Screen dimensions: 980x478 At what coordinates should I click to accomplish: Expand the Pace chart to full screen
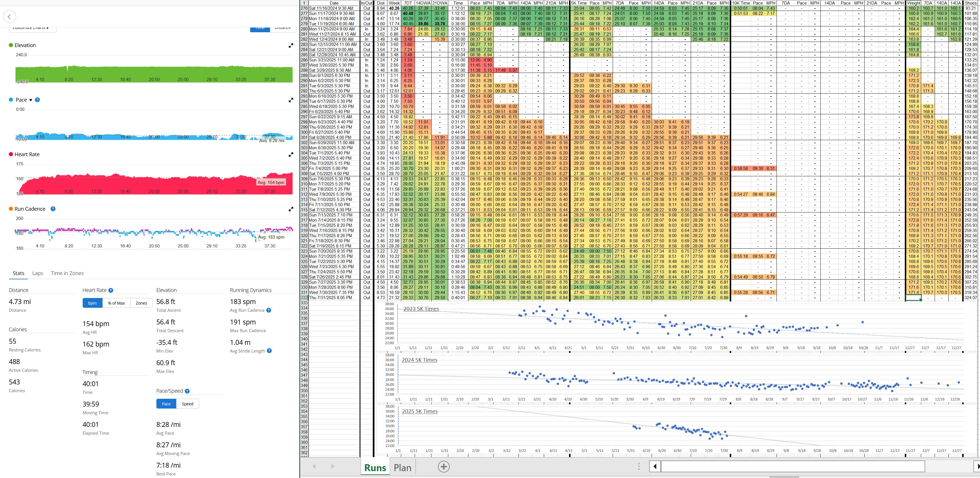[291, 100]
